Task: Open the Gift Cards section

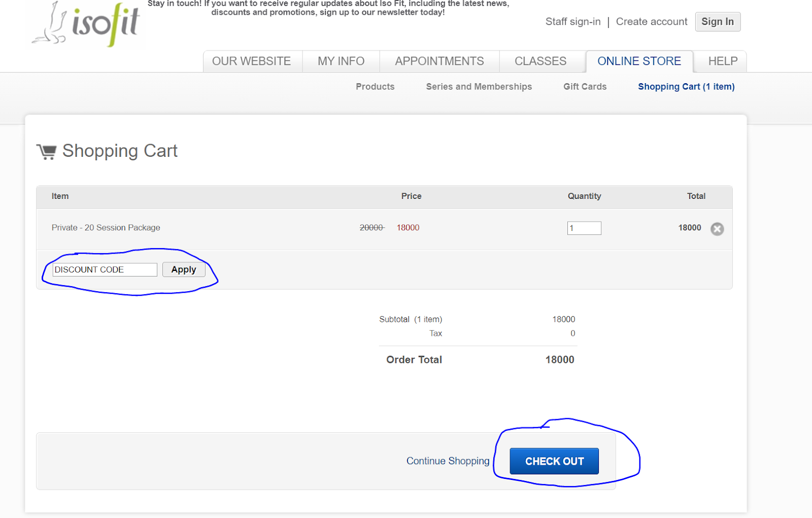Action: coord(585,87)
